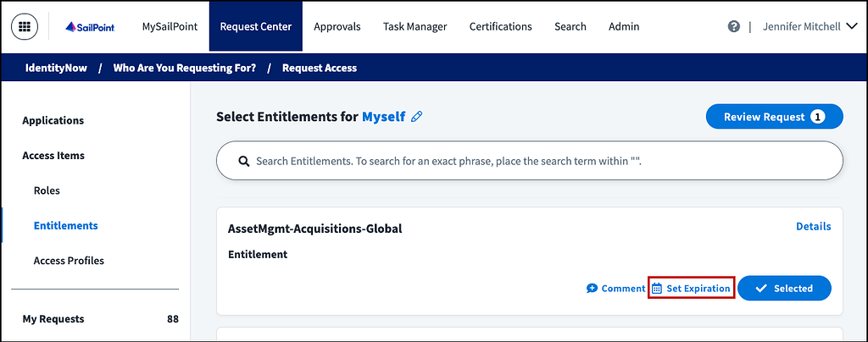Click the SailPoint logo
Image resolution: width=868 pixels, height=342 pixels.
tap(94, 26)
